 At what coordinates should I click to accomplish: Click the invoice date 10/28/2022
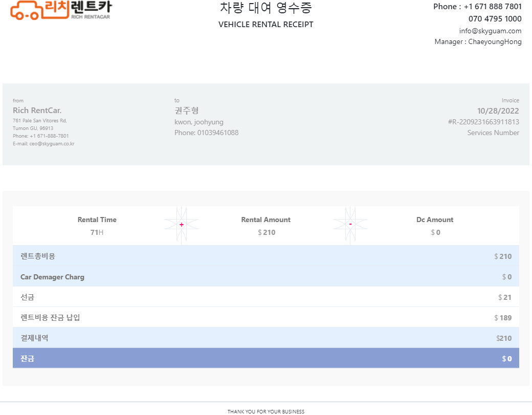click(498, 111)
